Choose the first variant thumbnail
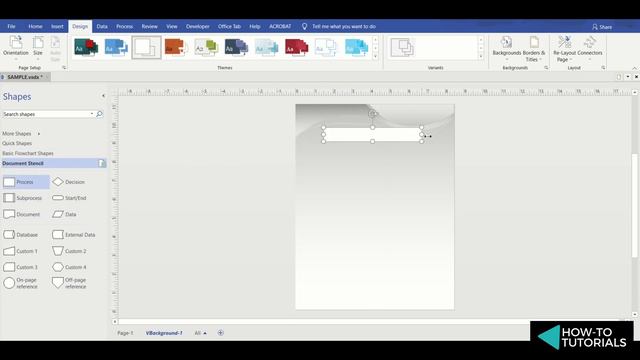 (402, 47)
